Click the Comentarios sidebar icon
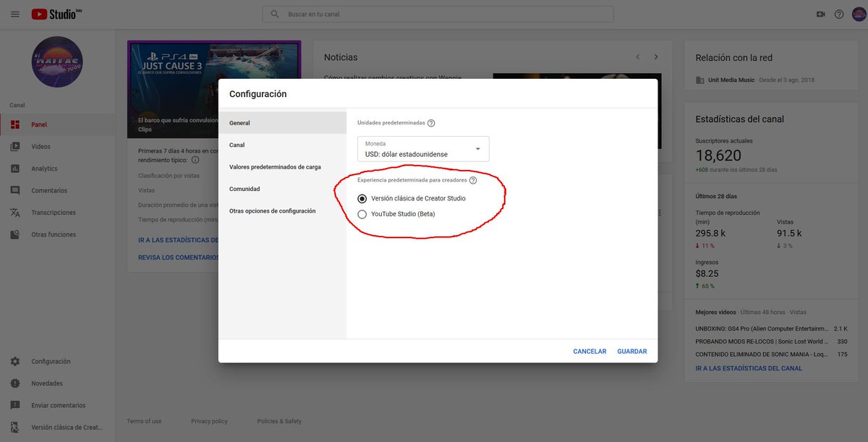The height and width of the screenshot is (442, 868). click(15, 190)
